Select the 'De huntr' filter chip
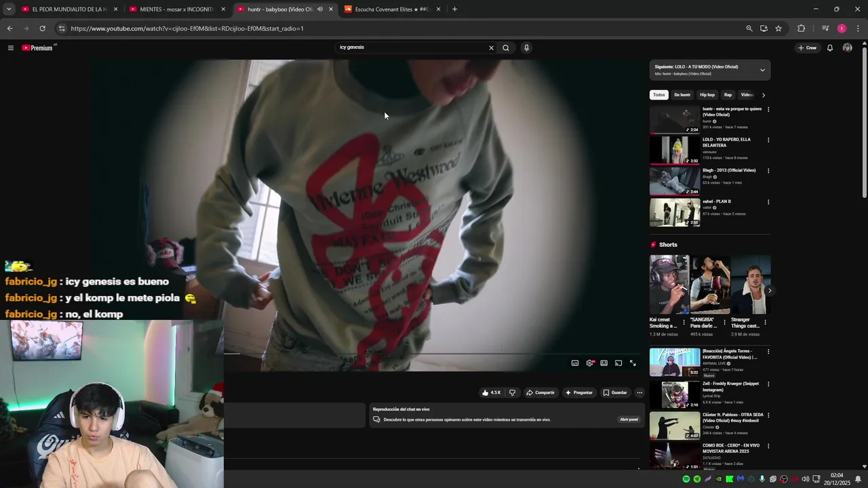868x488 pixels. (x=682, y=95)
